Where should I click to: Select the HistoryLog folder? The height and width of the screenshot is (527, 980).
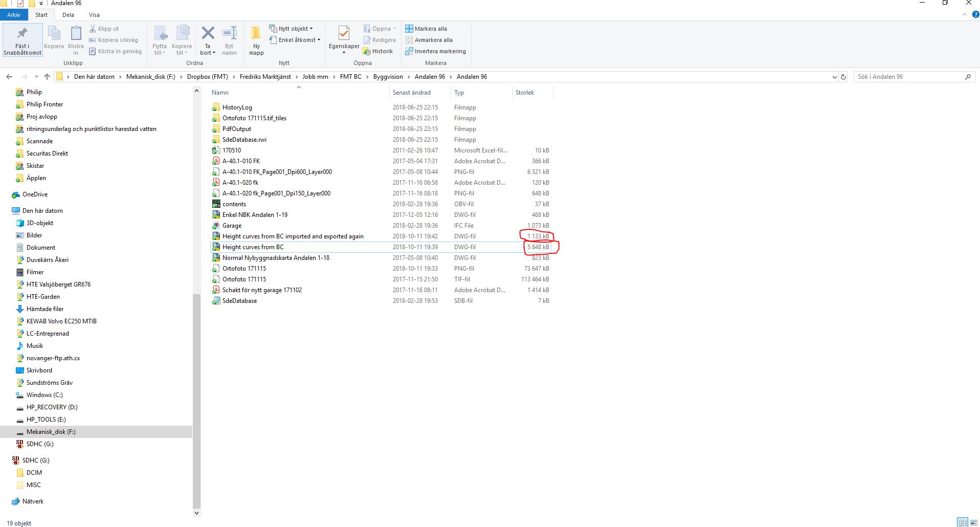[x=381, y=107]
